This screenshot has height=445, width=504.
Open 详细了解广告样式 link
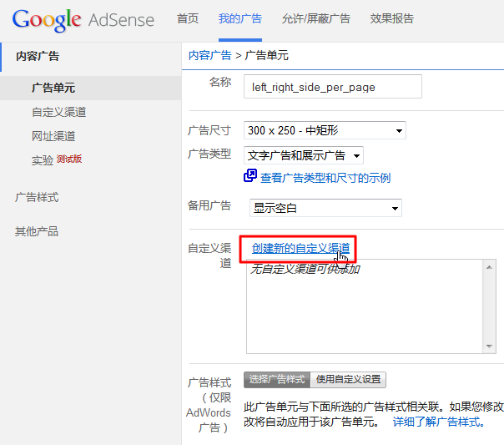pyautogui.click(x=439, y=422)
